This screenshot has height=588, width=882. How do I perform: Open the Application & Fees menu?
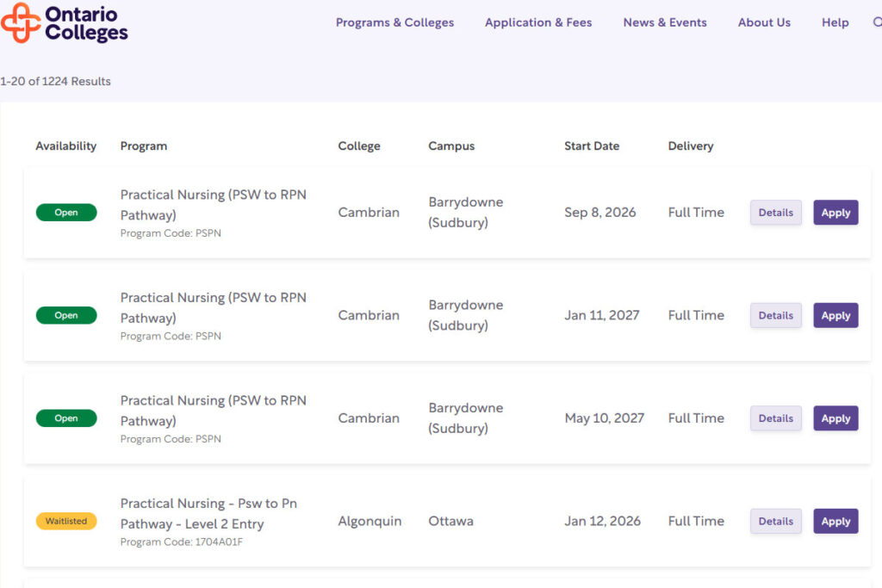point(538,22)
